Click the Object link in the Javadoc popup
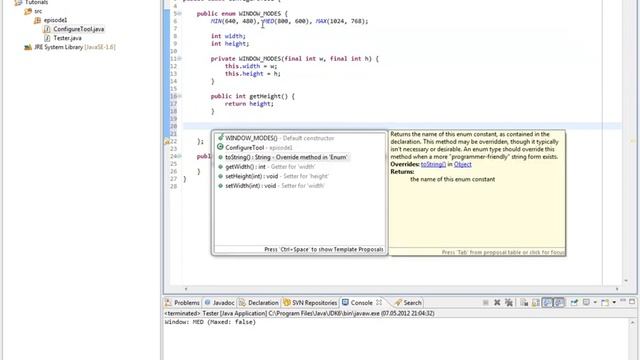The height and width of the screenshot is (360, 640). tap(462, 164)
